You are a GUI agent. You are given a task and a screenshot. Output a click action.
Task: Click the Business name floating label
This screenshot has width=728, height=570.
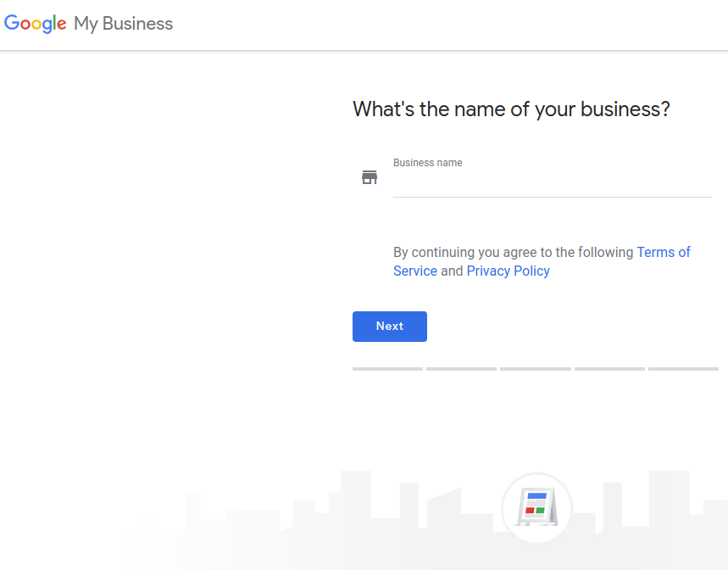click(x=428, y=163)
